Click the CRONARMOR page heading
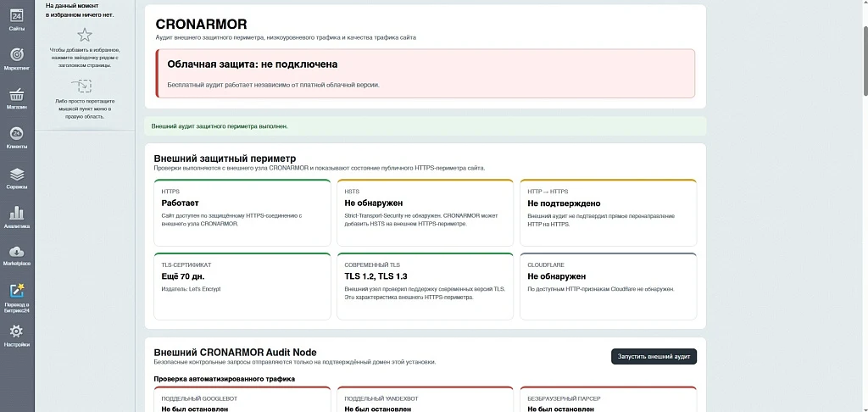Viewport: 868px width, 412px height. pyautogui.click(x=202, y=25)
